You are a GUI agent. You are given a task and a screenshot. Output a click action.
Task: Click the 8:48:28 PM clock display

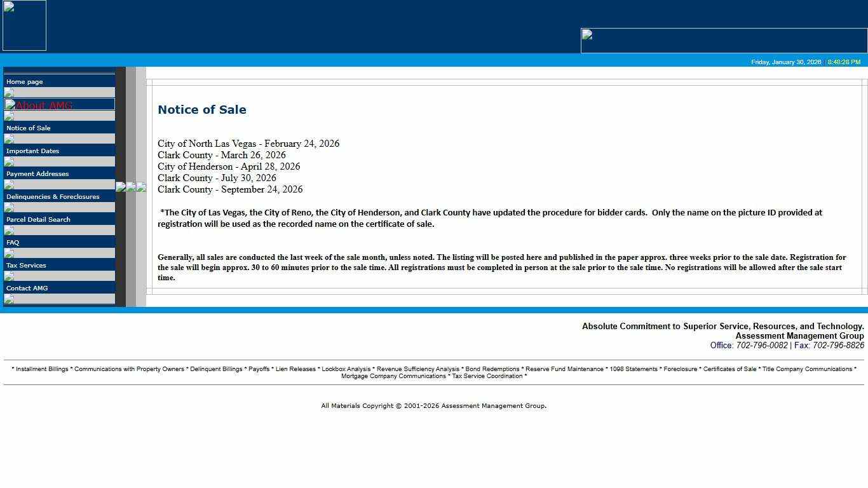(x=844, y=62)
